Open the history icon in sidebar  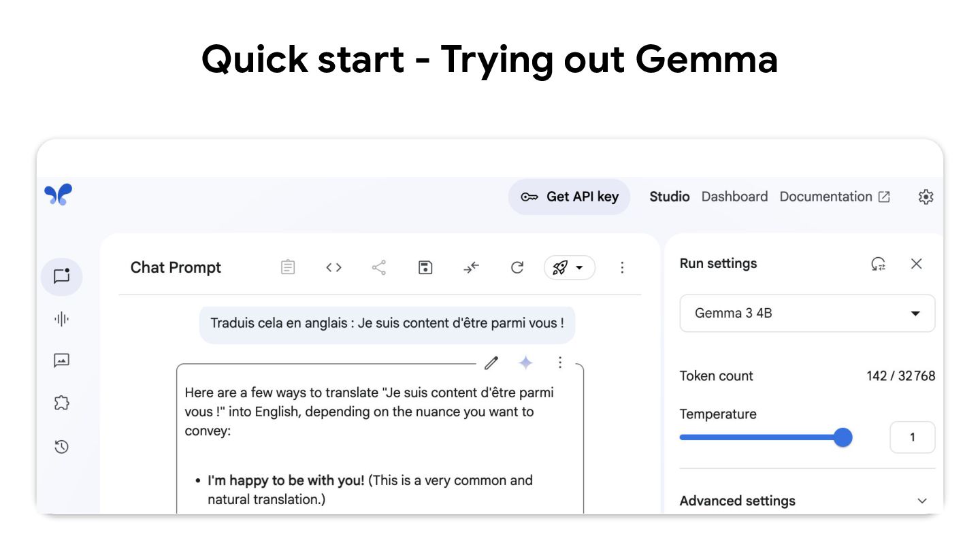[x=62, y=447]
